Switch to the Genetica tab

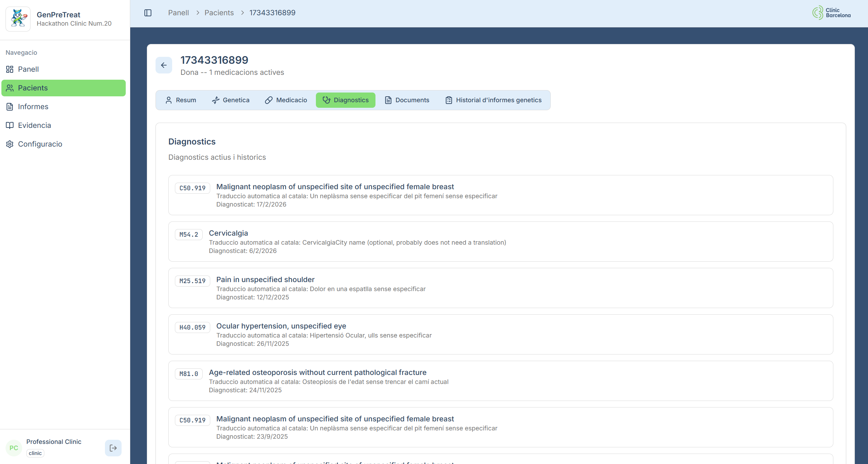coord(231,100)
